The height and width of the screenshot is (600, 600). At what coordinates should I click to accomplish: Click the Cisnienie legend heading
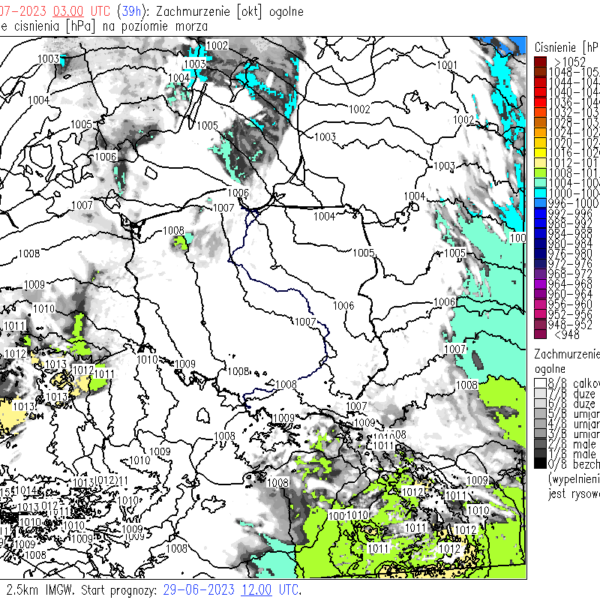point(567,46)
